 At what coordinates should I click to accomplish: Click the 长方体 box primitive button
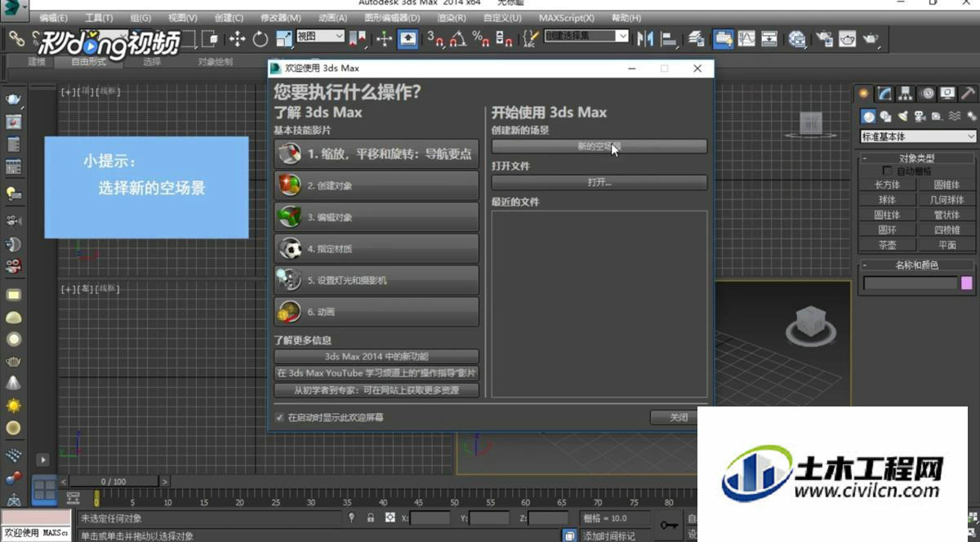tap(888, 184)
